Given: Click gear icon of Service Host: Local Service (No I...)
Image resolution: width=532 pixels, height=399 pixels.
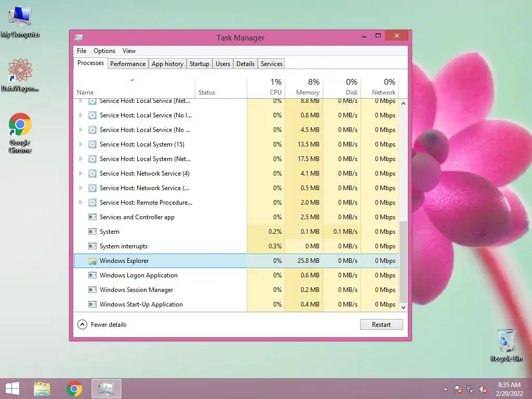Looking at the screenshot, I should [x=92, y=115].
